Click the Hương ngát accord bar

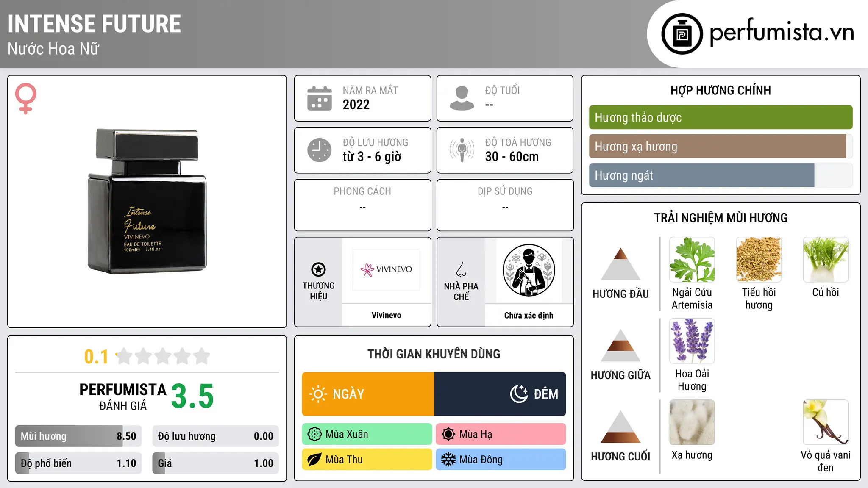pyautogui.click(x=721, y=175)
